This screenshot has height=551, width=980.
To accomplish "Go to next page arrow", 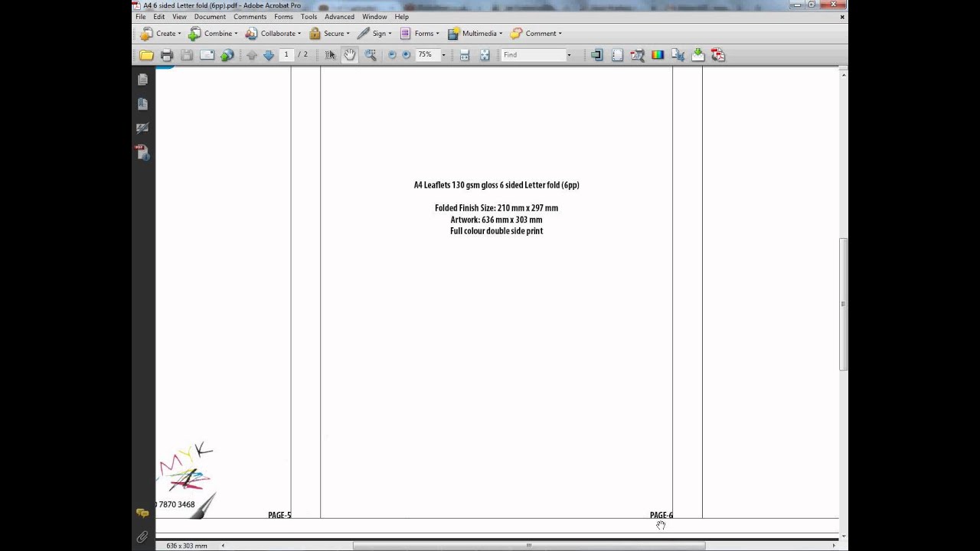I will (x=269, y=55).
